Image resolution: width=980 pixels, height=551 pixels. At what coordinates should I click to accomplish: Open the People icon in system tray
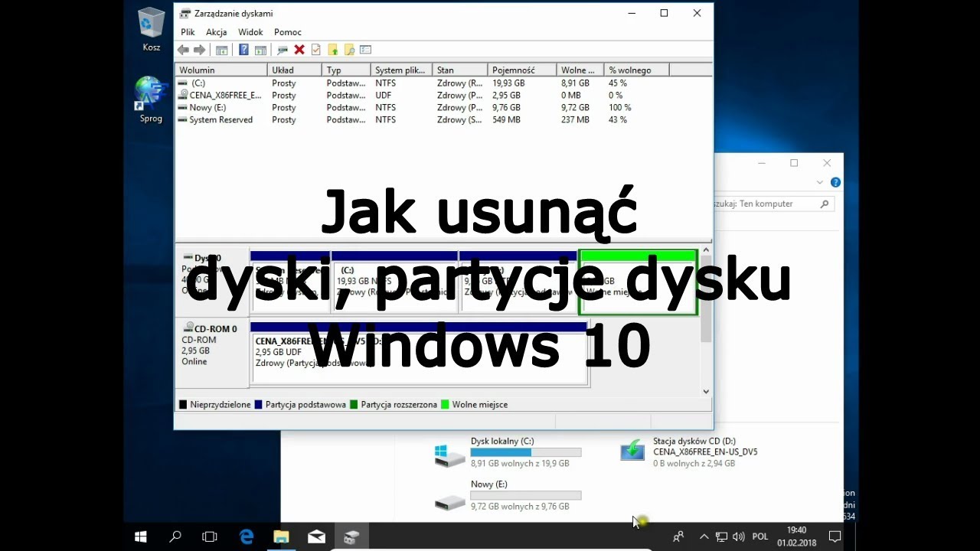tap(678, 537)
